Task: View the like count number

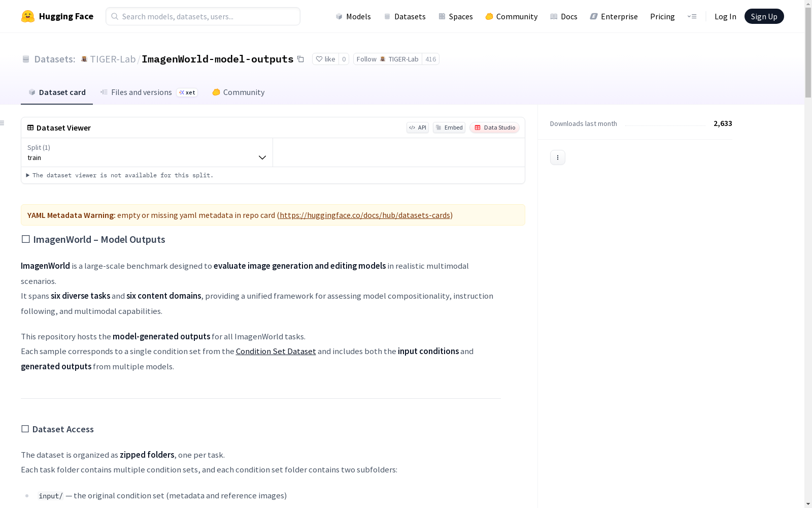Action: (344, 59)
